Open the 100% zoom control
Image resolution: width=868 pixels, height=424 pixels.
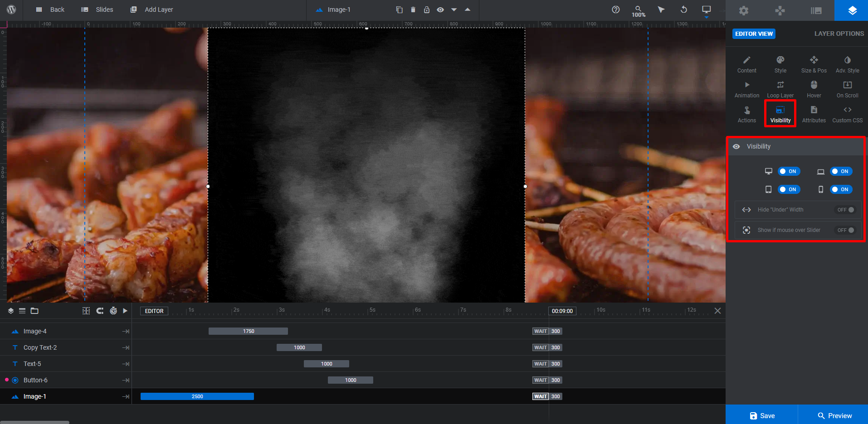tap(638, 11)
